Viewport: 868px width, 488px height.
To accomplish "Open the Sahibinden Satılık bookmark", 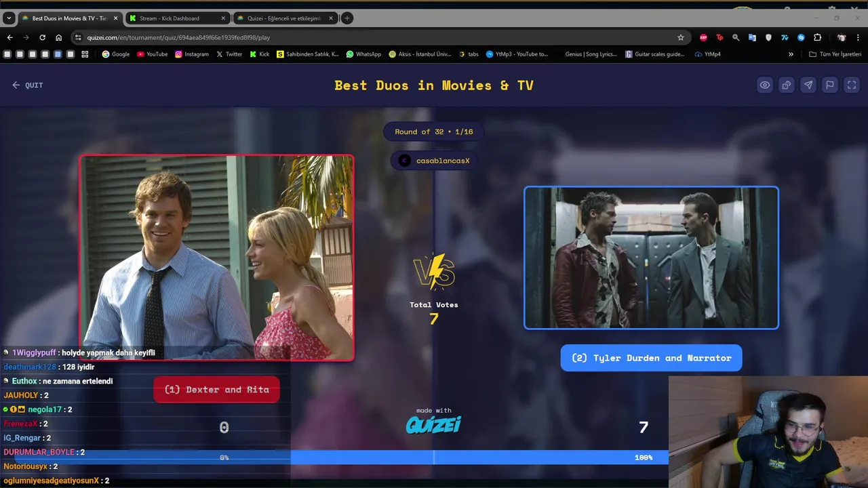I will coord(308,54).
